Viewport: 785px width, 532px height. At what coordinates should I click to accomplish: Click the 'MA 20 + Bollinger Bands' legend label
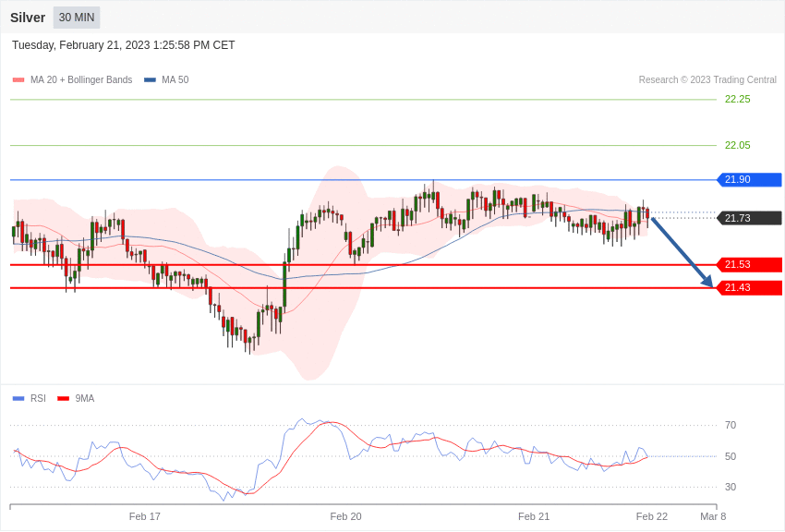pos(81,79)
